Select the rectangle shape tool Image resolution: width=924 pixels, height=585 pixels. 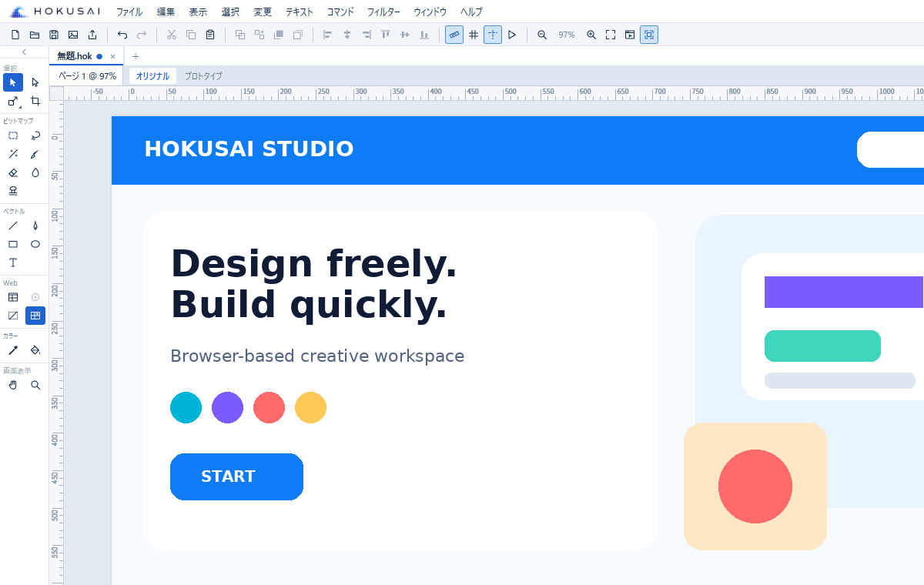(13, 244)
